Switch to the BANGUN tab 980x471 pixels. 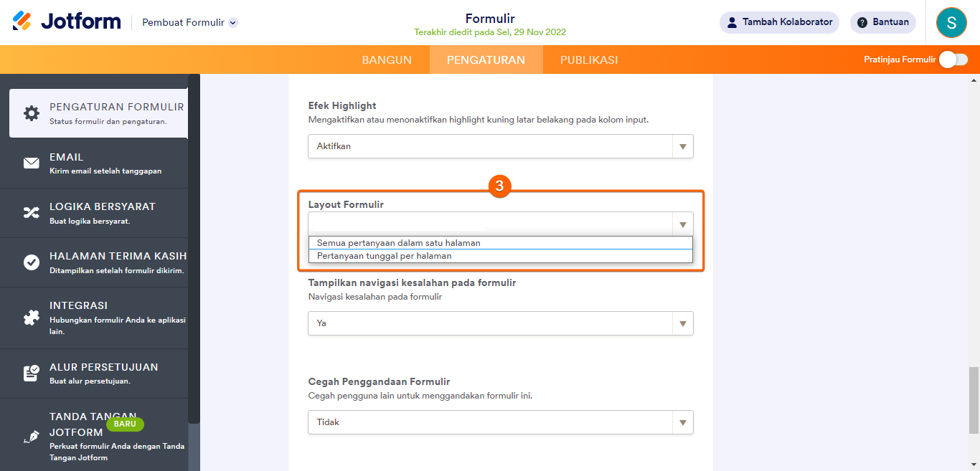point(387,60)
